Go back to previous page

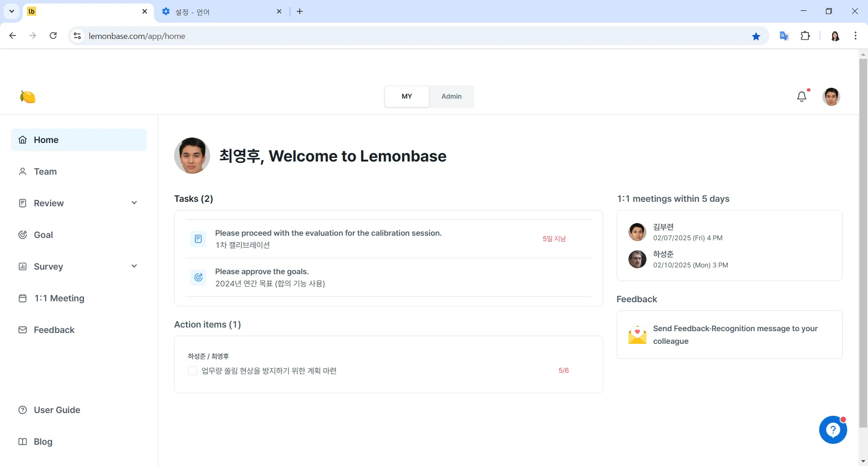pos(13,36)
